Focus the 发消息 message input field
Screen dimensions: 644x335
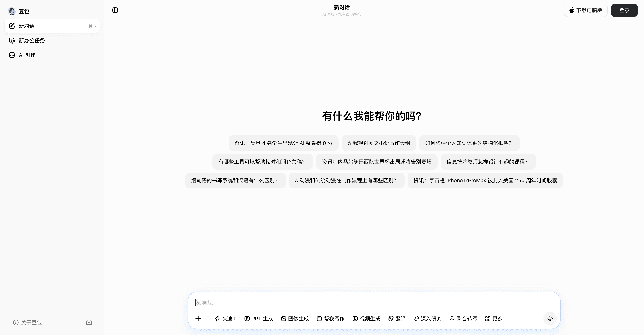click(x=374, y=302)
